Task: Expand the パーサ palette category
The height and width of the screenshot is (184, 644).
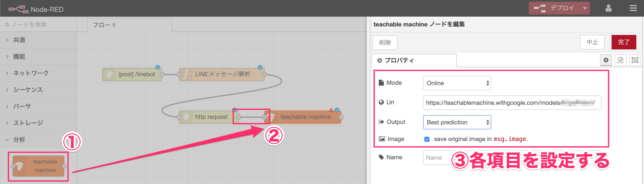Action: coord(38,106)
